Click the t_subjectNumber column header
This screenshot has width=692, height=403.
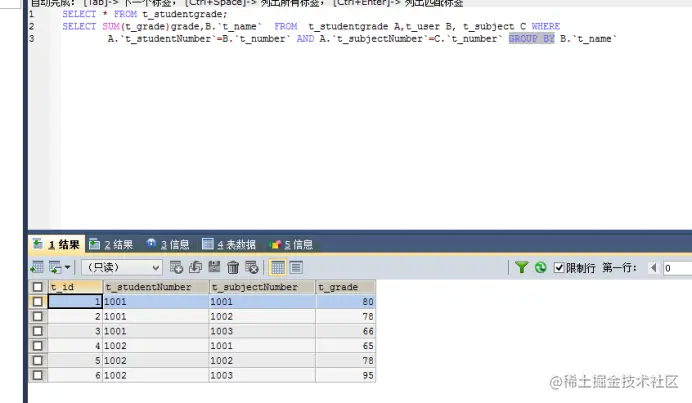[x=262, y=287]
